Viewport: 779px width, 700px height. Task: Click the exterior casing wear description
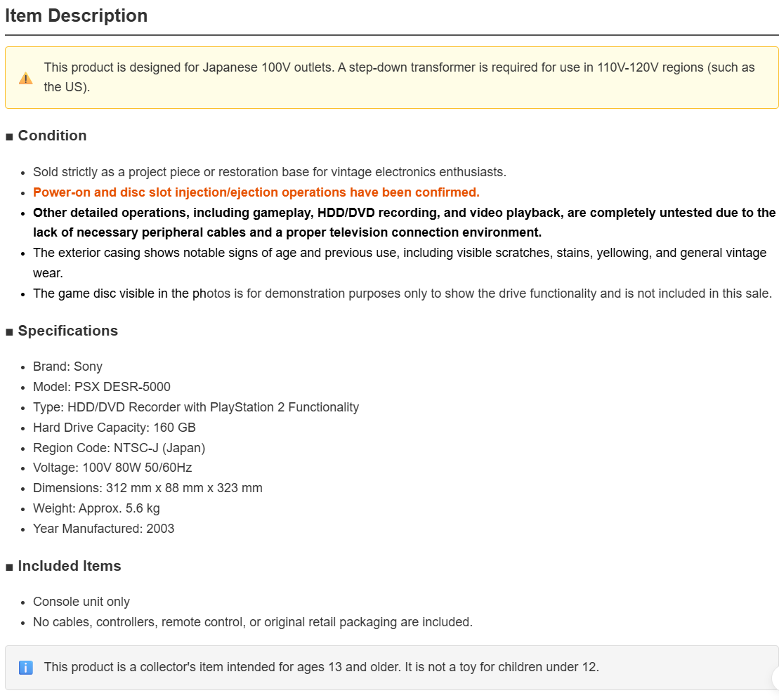coord(400,263)
